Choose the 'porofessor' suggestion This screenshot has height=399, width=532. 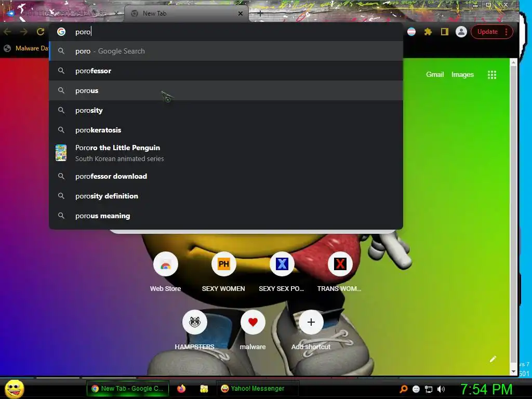click(226, 71)
